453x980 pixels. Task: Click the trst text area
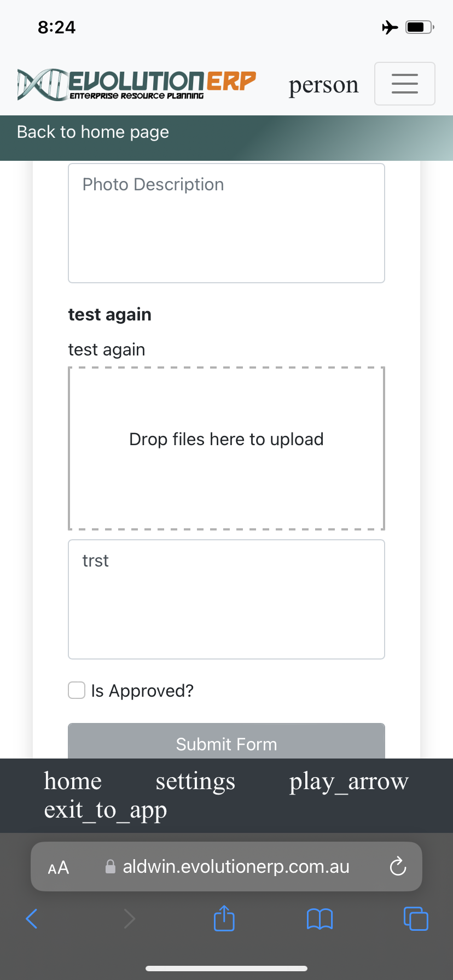tap(226, 599)
